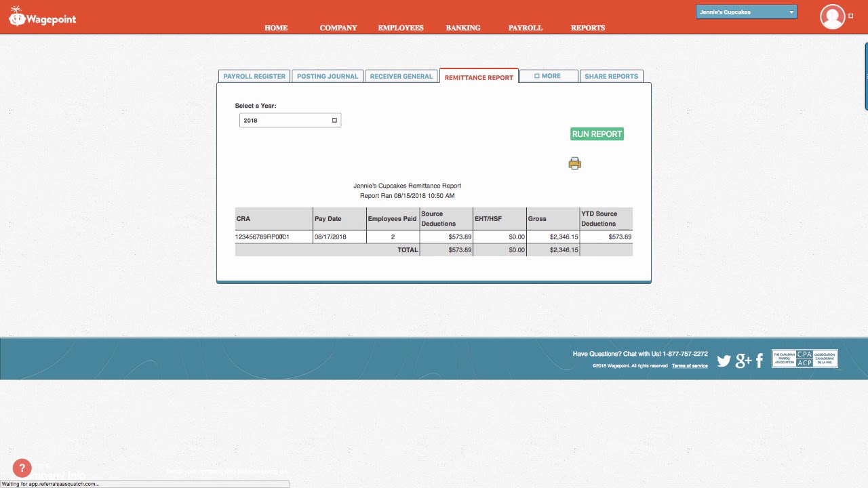This screenshot has height=488, width=868.
Task: Click the TOTAL row label
Action: tap(408, 250)
